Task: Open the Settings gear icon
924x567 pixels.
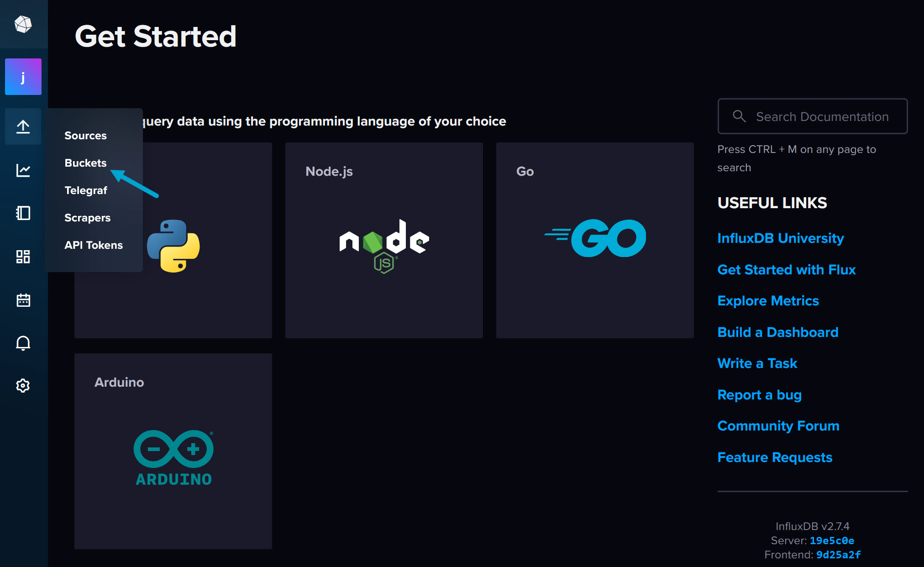Action: pyautogui.click(x=23, y=386)
